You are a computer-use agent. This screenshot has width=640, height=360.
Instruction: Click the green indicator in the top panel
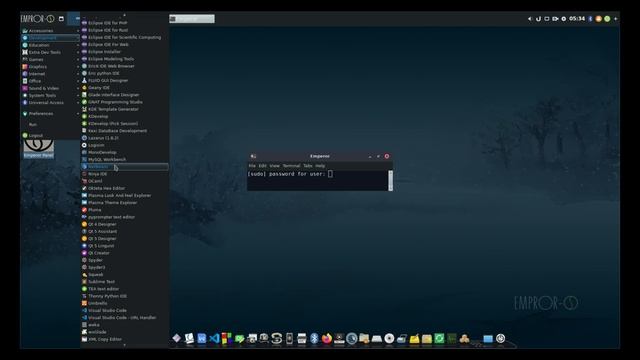[x=607, y=19]
